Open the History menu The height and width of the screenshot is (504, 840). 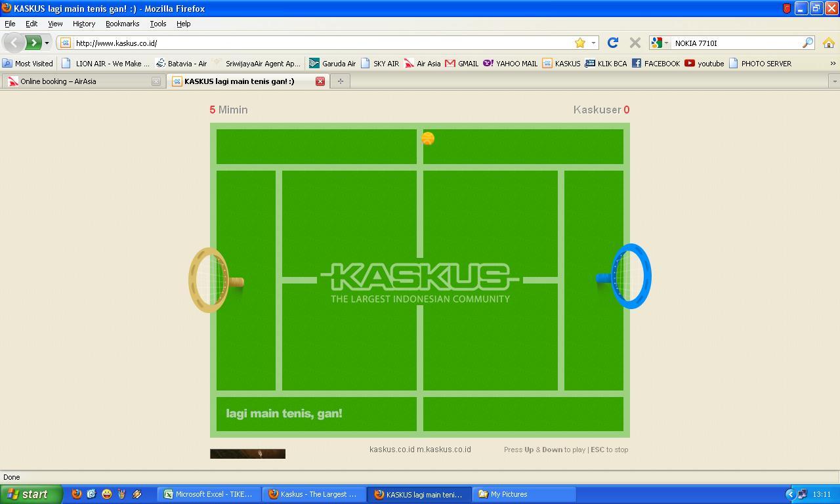(84, 24)
